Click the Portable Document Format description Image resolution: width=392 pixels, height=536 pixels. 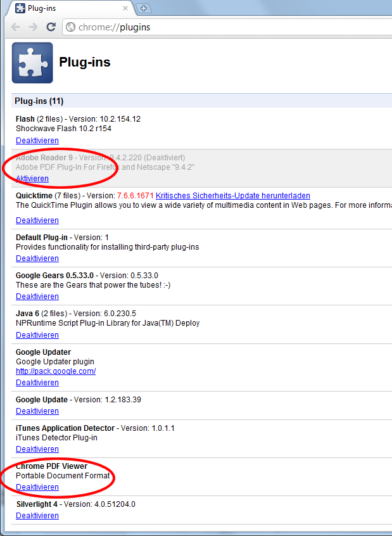63,476
